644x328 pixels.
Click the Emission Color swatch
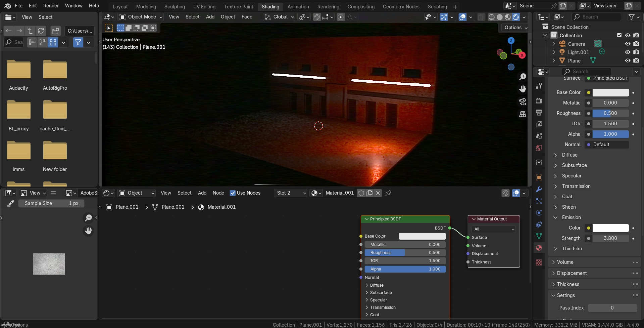610,228
